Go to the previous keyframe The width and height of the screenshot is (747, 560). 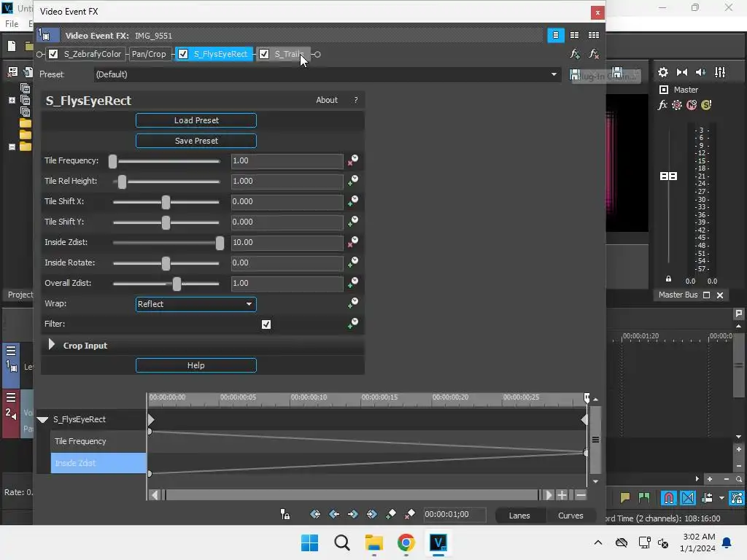pyautogui.click(x=334, y=514)
